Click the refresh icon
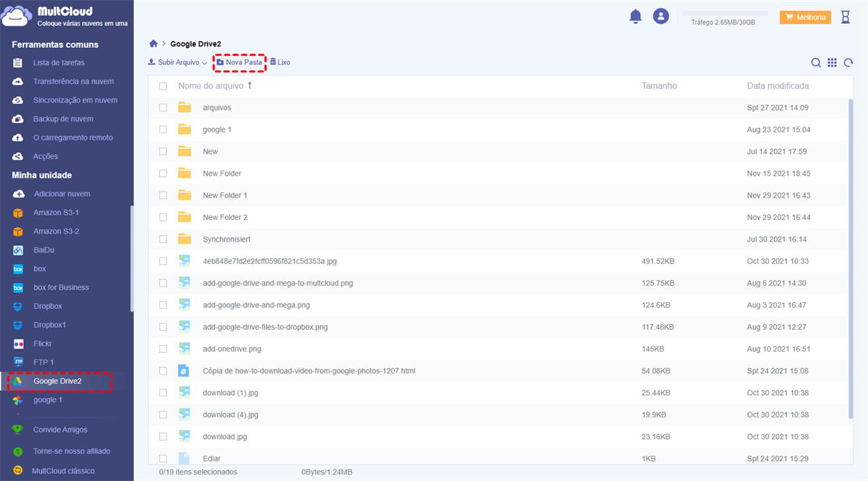 (x=848, y=63)
